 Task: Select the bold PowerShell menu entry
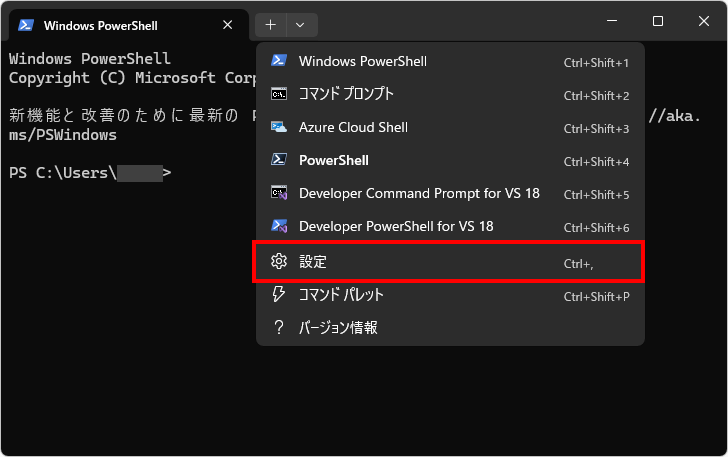point(450,160)
